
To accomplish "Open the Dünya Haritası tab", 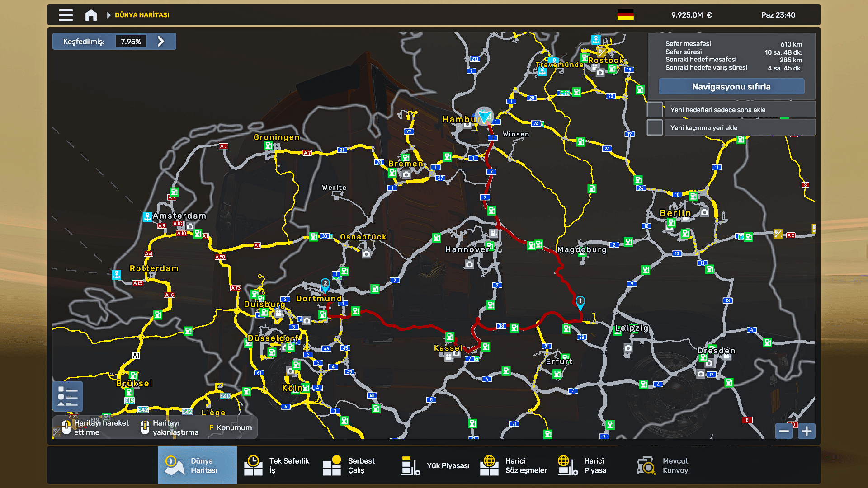I will pos(198,465).
